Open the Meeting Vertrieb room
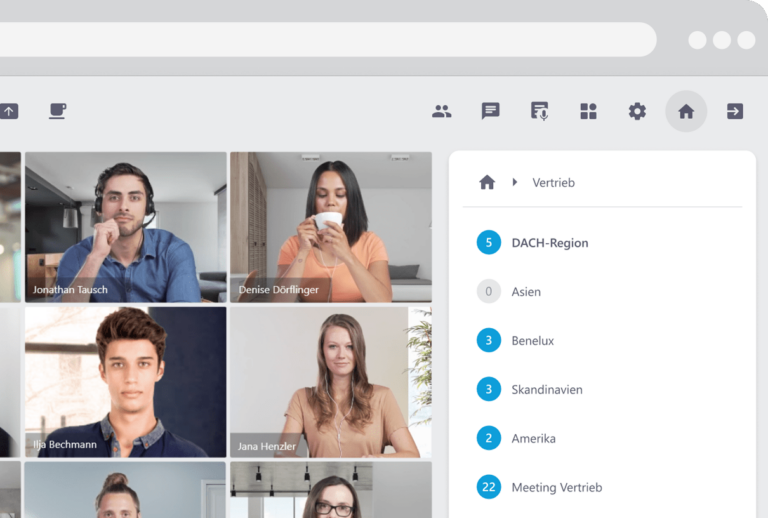 click(x=556, y=488)
